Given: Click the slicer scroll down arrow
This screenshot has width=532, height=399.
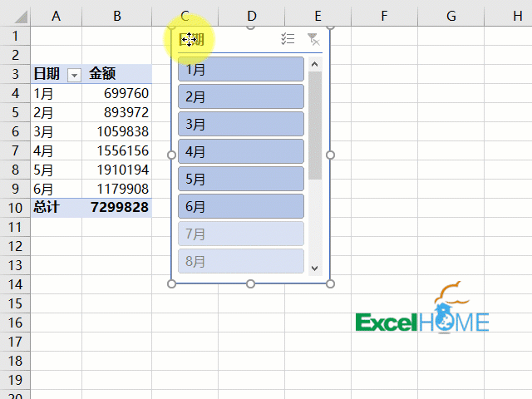Looking at the screenshot, I should (315, 268).
